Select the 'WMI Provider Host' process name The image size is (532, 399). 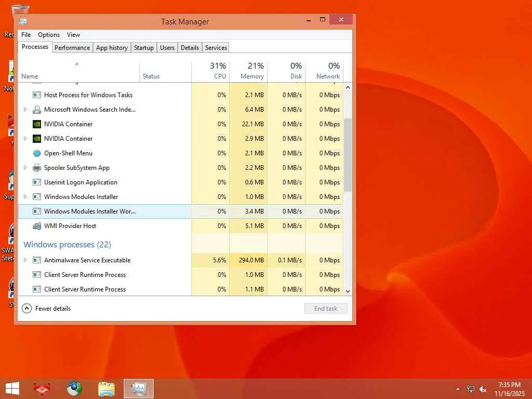pos(70,226)
